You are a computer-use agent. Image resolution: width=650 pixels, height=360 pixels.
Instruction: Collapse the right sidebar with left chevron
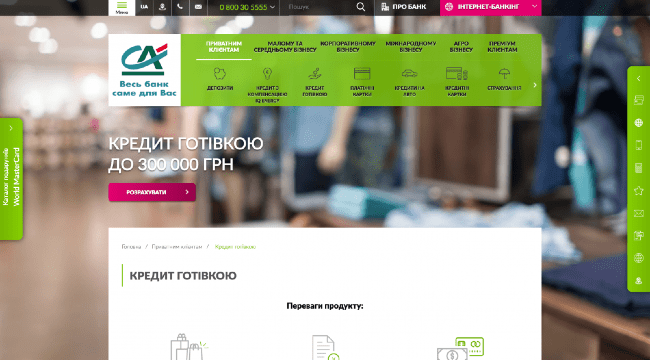click(x=638, y=78)
